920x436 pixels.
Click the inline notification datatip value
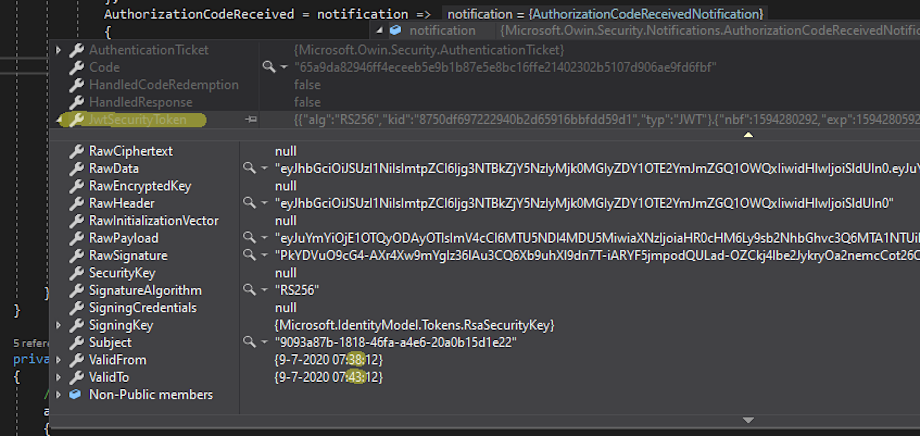606,13
